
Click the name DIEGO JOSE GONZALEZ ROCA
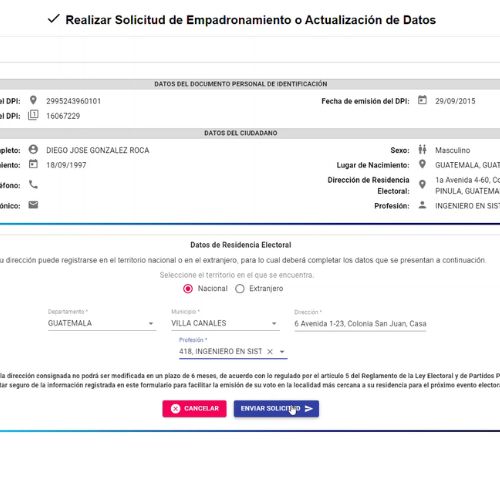[98, 150]
